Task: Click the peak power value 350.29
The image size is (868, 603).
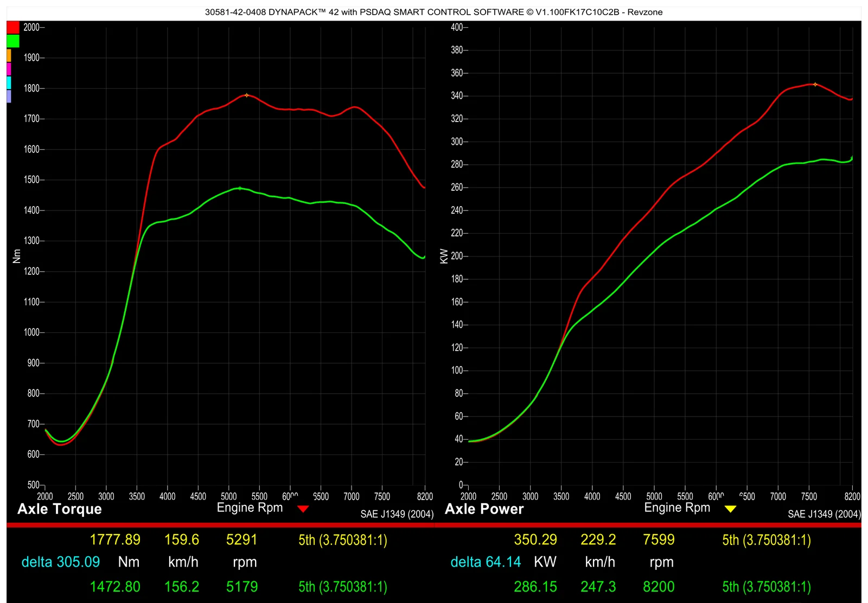Action: [535, 540]
